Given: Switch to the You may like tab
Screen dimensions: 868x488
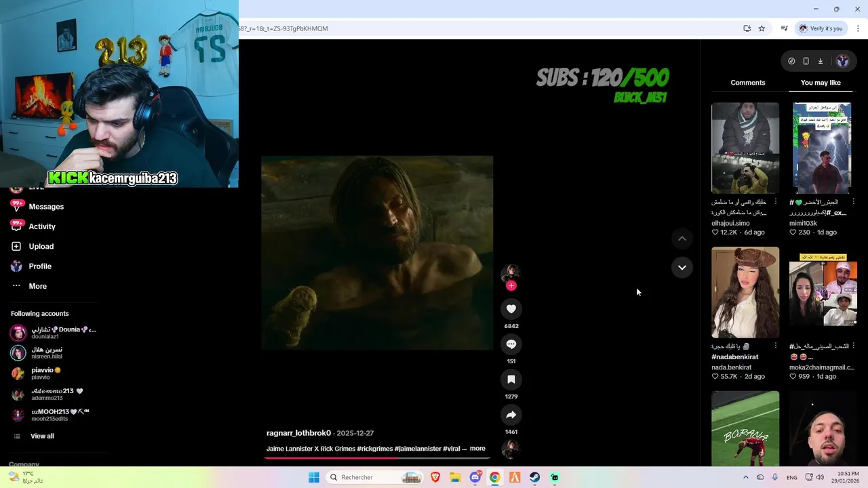Looking at the screenshot, I should (821, 83).
